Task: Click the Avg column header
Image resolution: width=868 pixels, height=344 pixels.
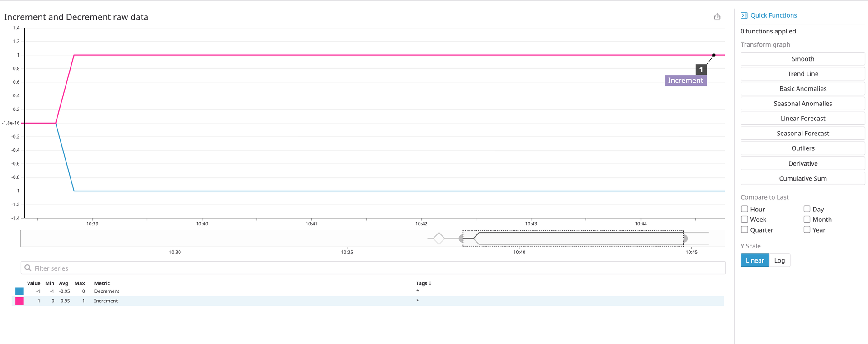Action: point(63,283)
